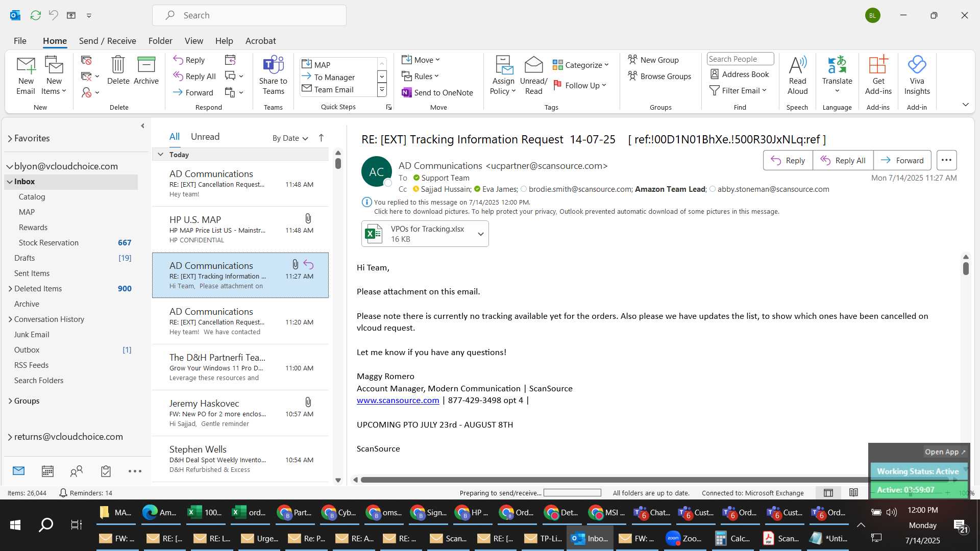Click Reply in the reading pane
Image resolution: width=980 pixels, height=551 pixels.
788,160
